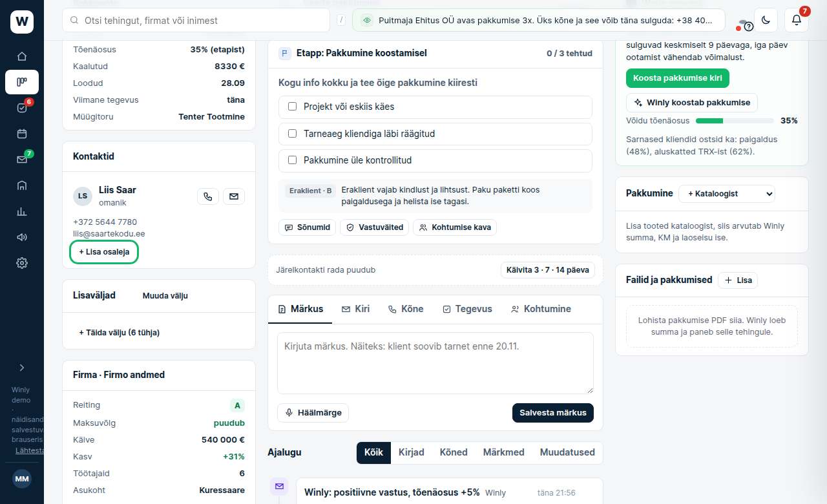Open the settings gear icon
827x504 pixels.
click(x=22, y=263)
